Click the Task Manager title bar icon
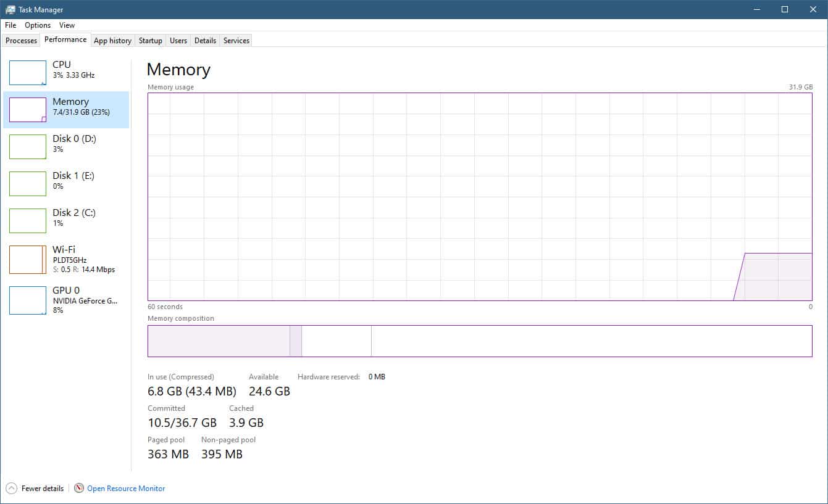828x504 pixels. pyautogui.click(x=10, y=9)
